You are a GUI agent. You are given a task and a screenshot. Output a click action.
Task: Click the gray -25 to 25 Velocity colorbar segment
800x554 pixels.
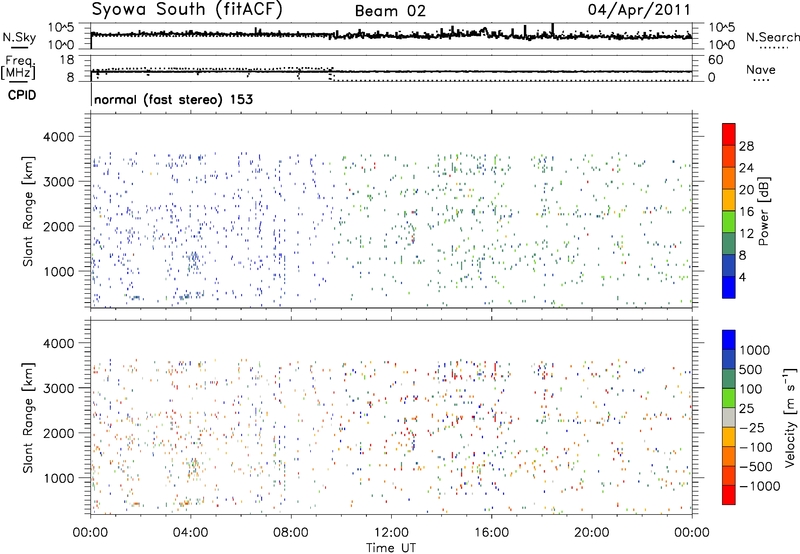click(729, 418)
